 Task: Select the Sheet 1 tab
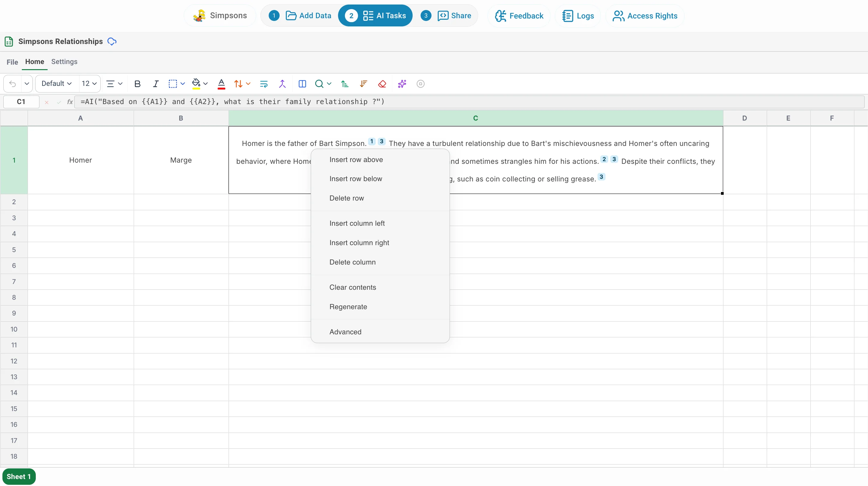tap(19, 477)
